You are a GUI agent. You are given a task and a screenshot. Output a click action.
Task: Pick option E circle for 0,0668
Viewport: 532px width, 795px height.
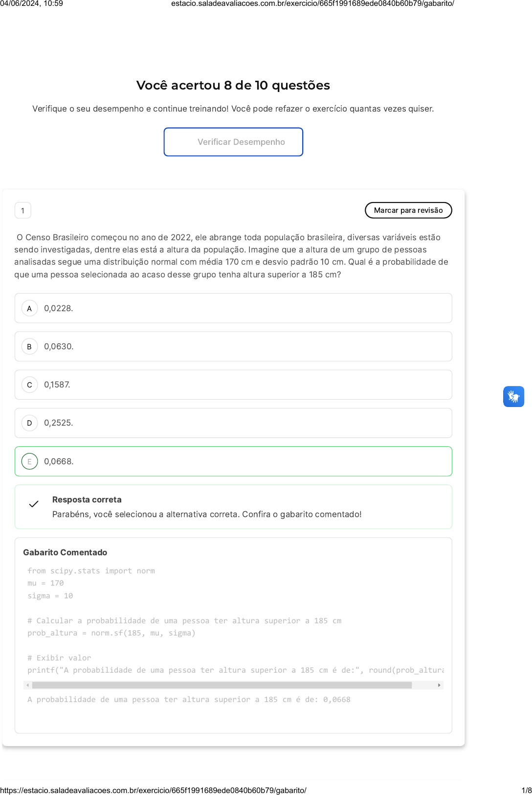click(29, 461)
